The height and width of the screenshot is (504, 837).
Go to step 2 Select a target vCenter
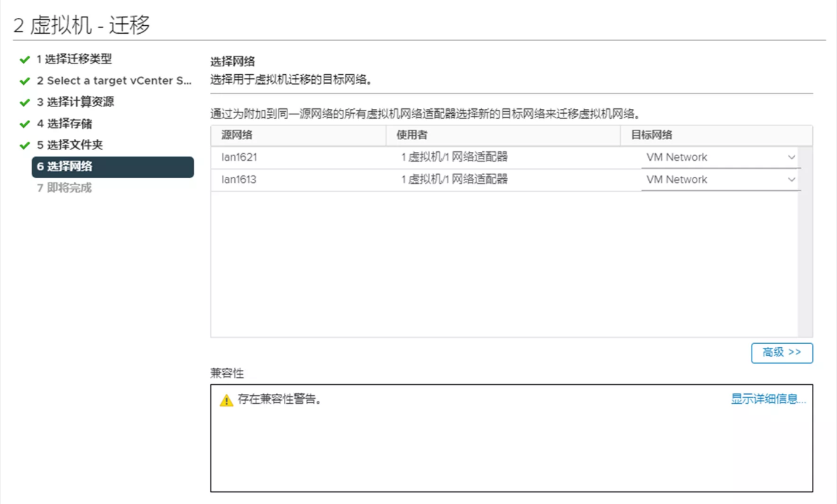pyautogui.click(x=114, y=81)
